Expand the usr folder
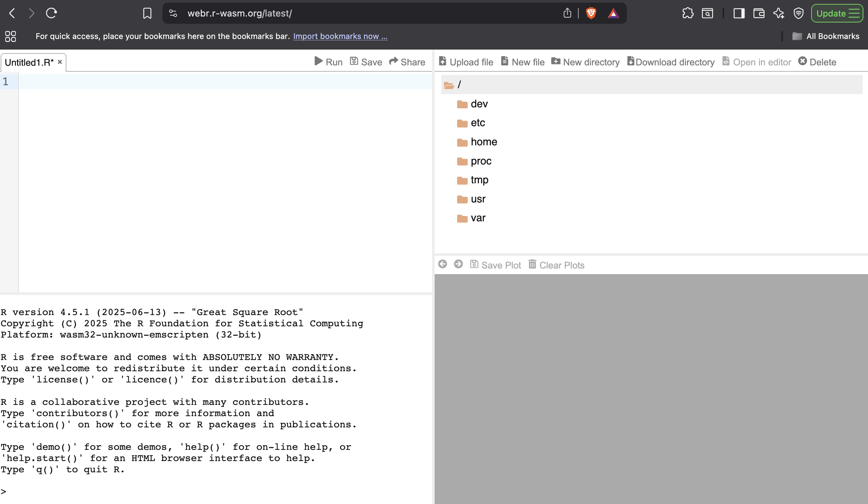The height and width of the screenshot is (504, 868). (478, 199)
